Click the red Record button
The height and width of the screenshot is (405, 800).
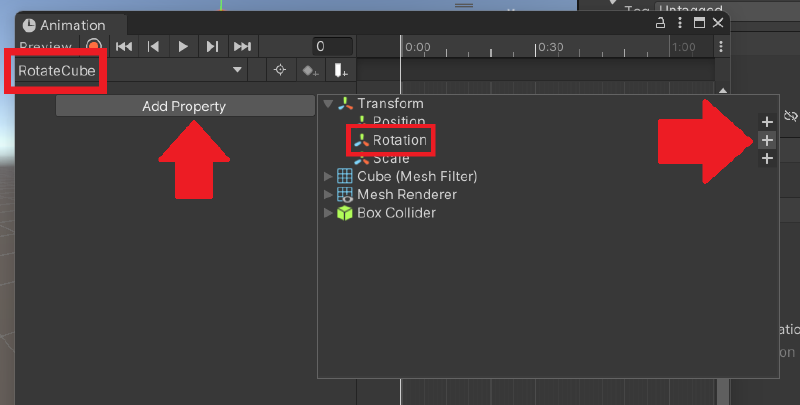[x=94, y=46]
